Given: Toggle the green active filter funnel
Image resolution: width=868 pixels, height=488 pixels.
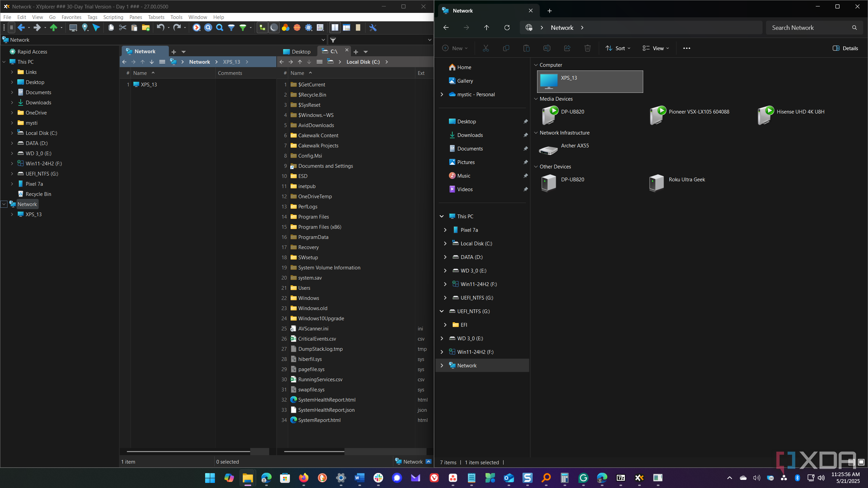Looking at the screenshot, I should (x=243, y=28).
